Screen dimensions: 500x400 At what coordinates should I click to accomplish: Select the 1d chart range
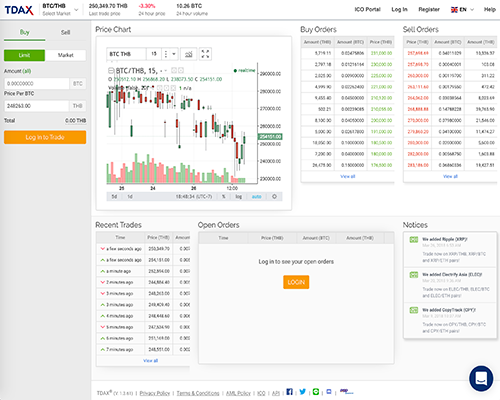[130, 197]
